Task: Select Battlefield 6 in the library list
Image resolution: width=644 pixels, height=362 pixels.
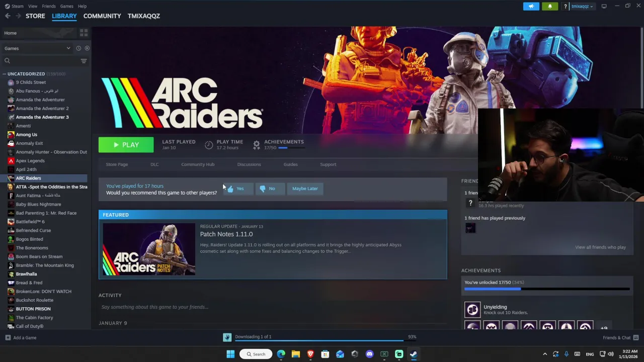Action: [x=30, y=222]
